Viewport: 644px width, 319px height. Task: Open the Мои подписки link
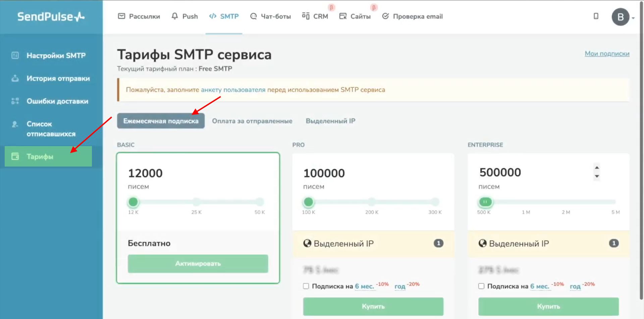tap(607, 54)
